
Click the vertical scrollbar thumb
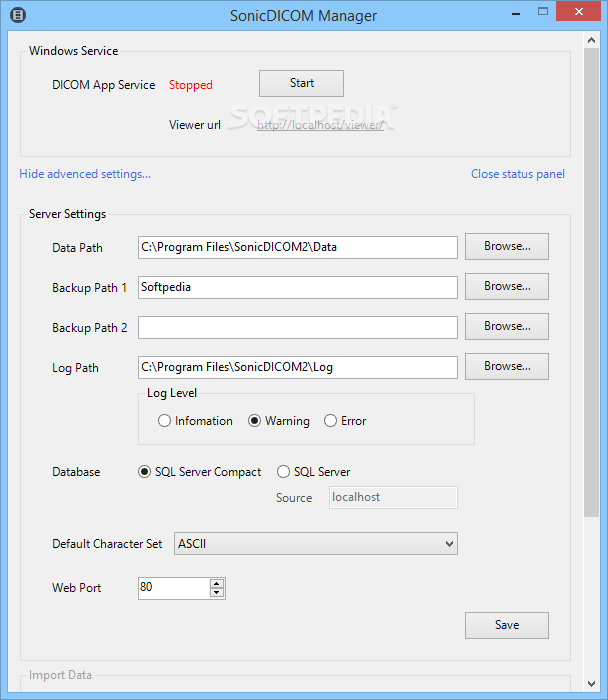tap(591, 283)
